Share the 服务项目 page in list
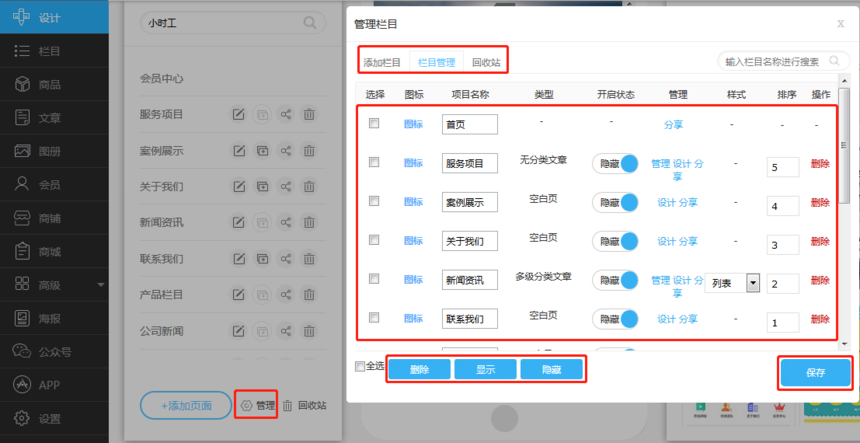860x443 pixels. [286, 115]
